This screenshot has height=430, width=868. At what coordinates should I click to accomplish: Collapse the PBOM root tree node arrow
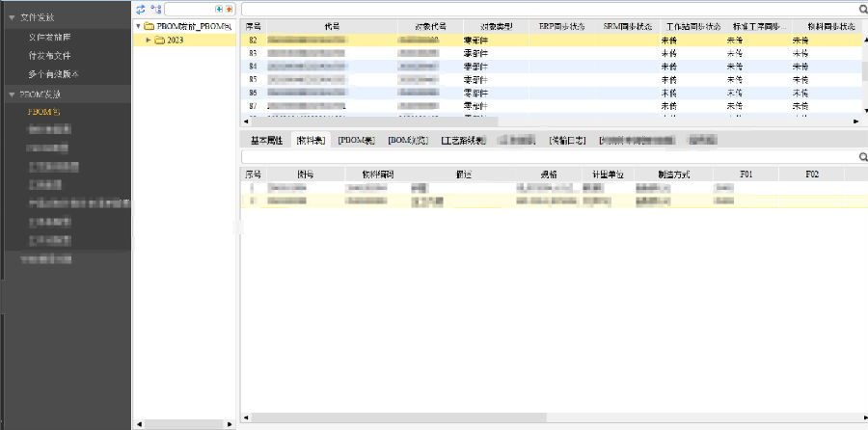coord(138,26)
